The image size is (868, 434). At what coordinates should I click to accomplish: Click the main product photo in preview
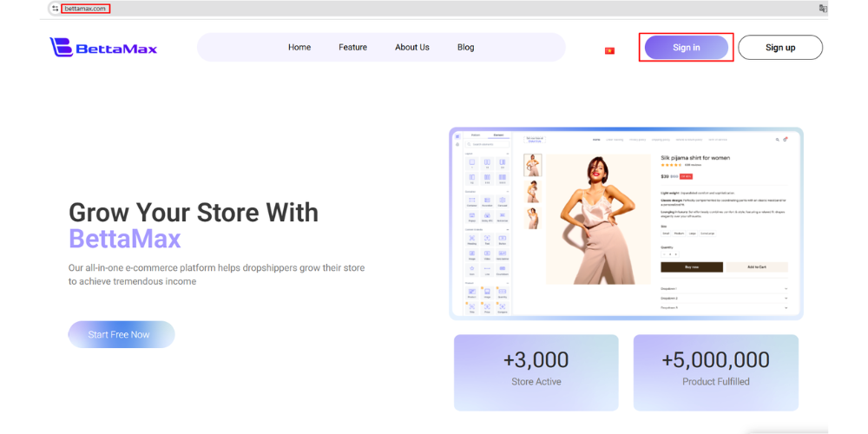[x=598, y=220]
